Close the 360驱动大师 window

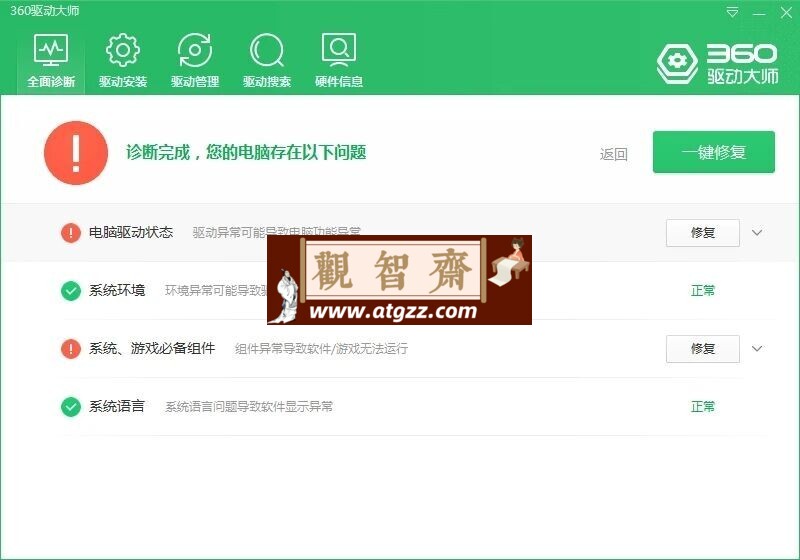786,13
